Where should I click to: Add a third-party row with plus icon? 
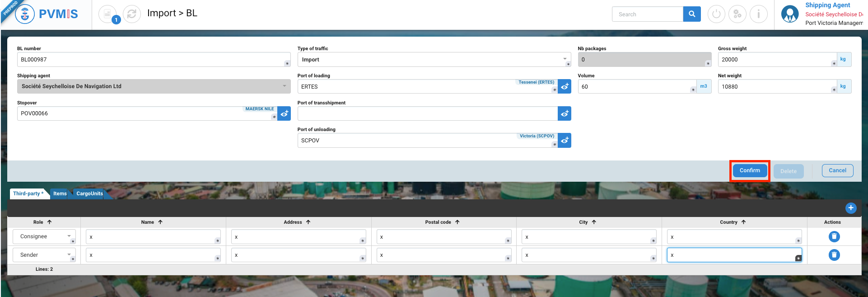coord(850,208)
